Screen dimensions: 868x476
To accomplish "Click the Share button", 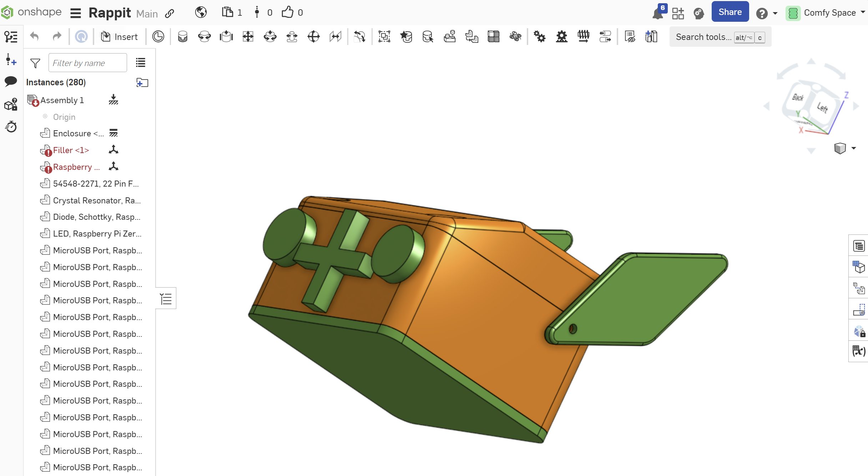I will (x=730, y=12).
